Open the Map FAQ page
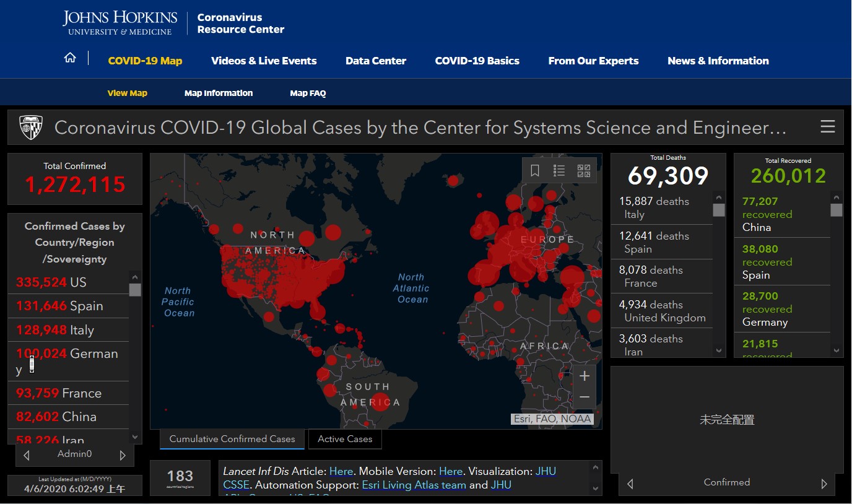 pyautogui.click(x=308, y=93)
